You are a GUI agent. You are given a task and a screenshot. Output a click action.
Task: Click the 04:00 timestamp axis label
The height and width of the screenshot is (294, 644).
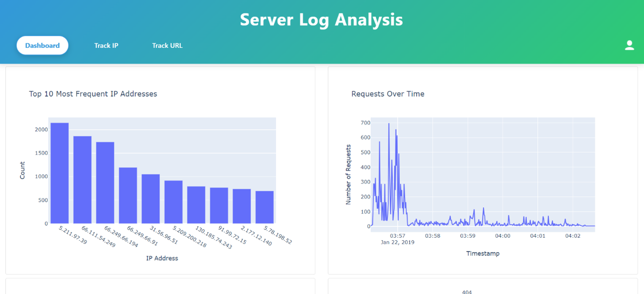(503, 235)
